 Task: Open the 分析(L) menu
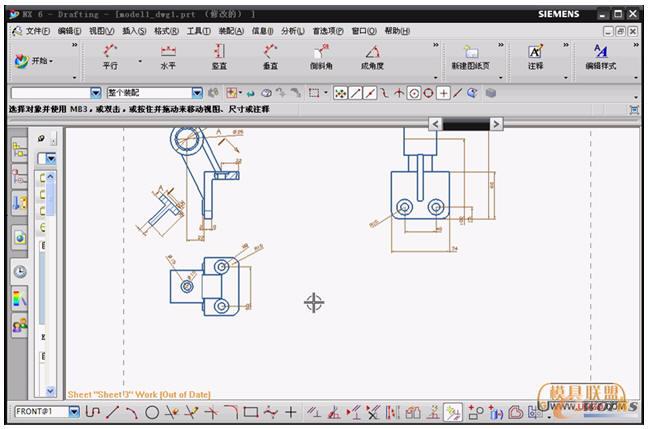293,31
